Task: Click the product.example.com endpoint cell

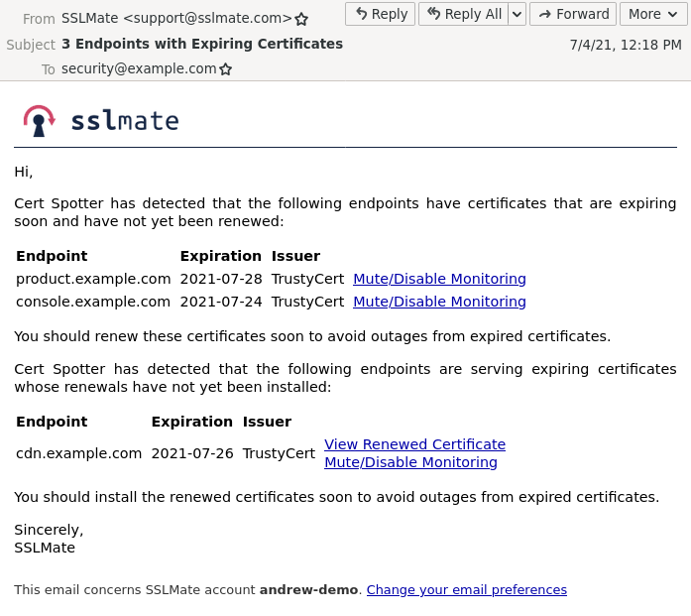Action: point(93,279)
